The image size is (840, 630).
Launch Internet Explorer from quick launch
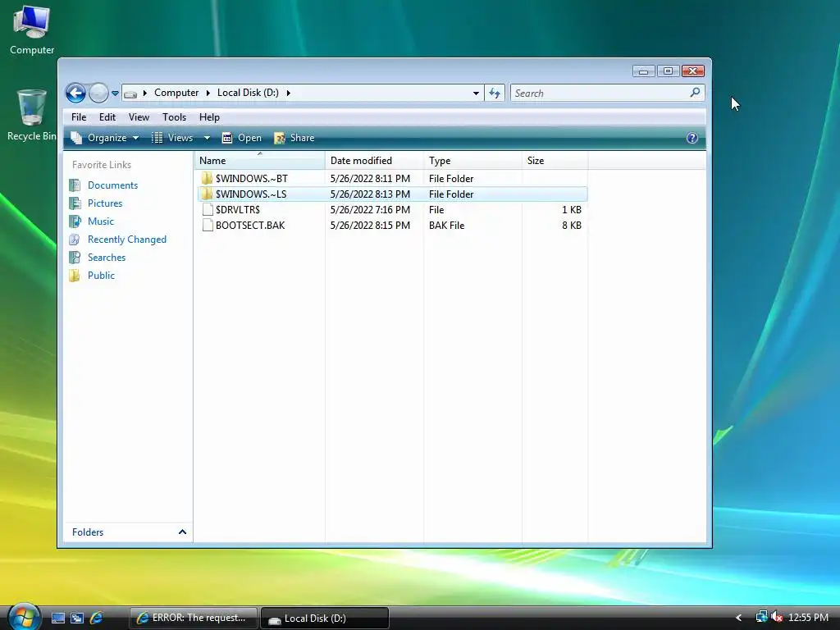[97, 619]
